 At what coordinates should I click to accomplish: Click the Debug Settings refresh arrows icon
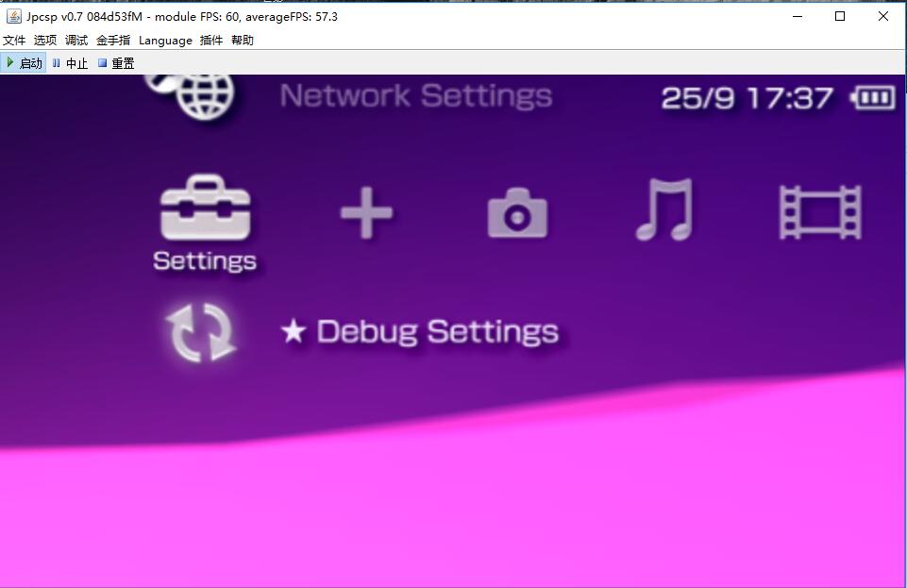[200, 332]
